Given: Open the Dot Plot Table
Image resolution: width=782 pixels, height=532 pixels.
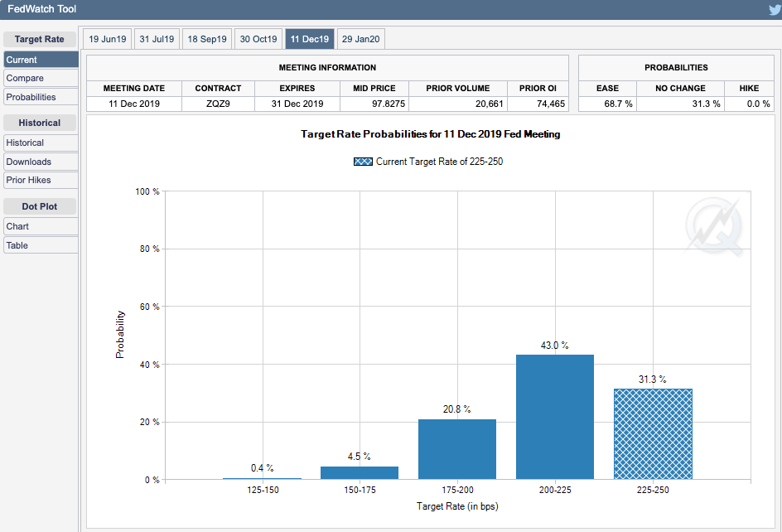Looking at the screenshot, I should point(41,245).
